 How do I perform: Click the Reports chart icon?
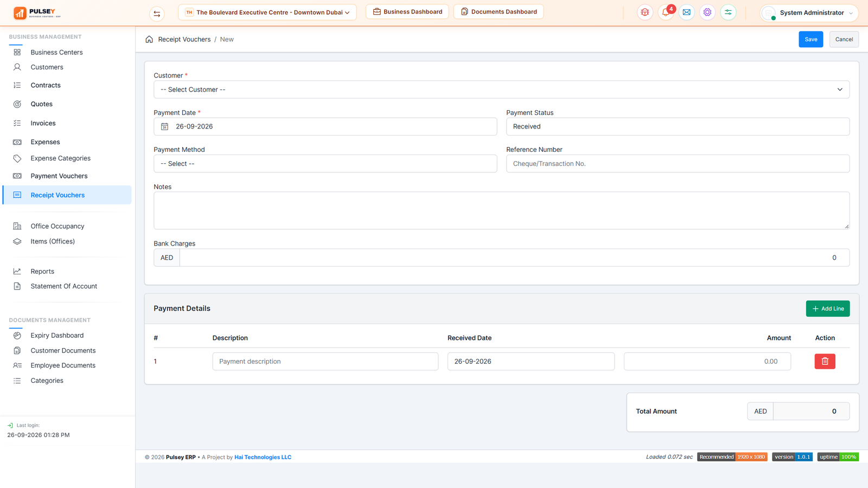tap(17, 271)
